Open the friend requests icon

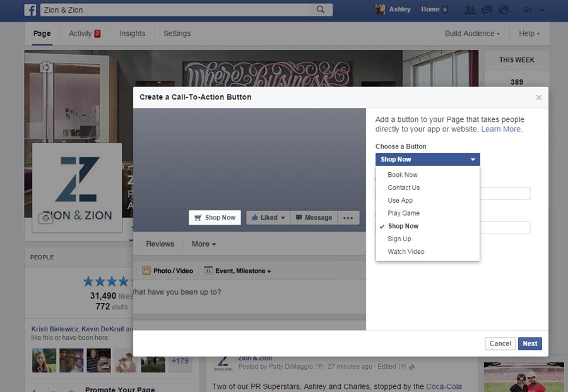coord(470,9)
